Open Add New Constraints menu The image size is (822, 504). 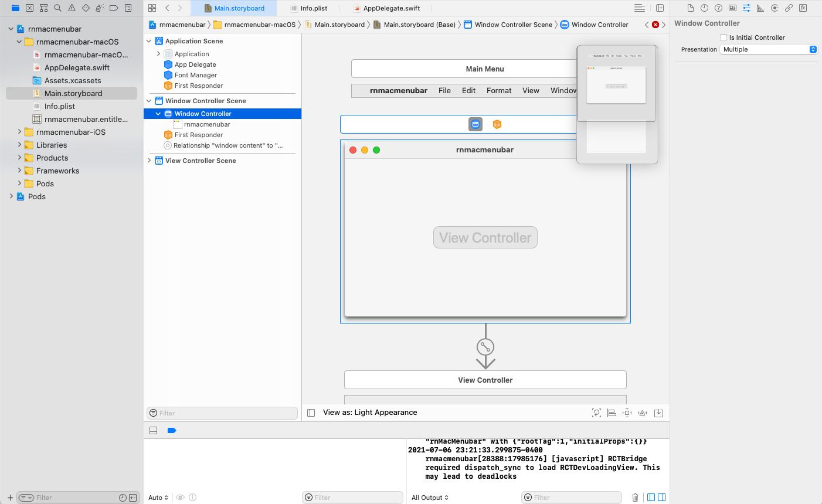click(627, 413)
